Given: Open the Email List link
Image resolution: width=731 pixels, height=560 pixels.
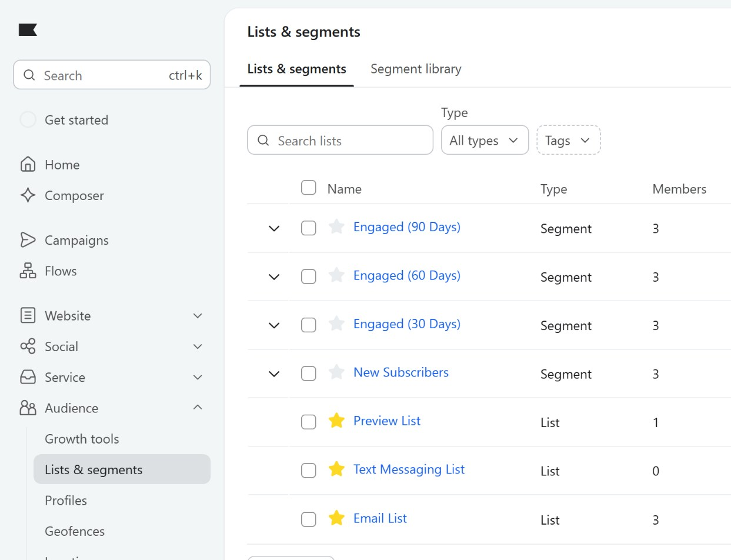Looking at the screenshot, I should point(380,518).
